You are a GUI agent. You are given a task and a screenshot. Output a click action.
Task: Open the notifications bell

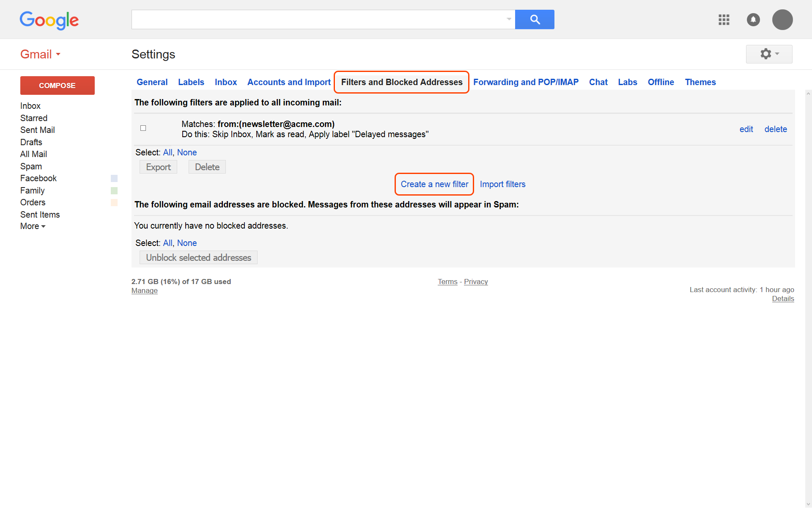point(753,19)
